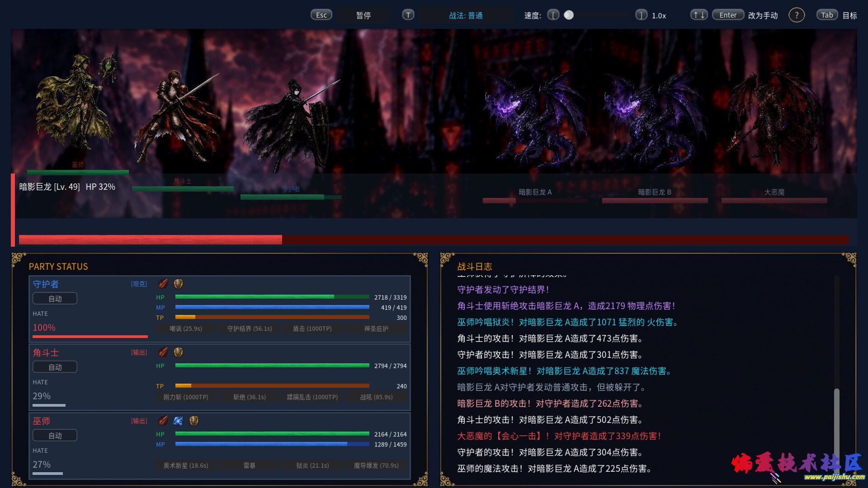
Task: Toggle 守护者's 自动 mode button
Action: pos(55,299)
